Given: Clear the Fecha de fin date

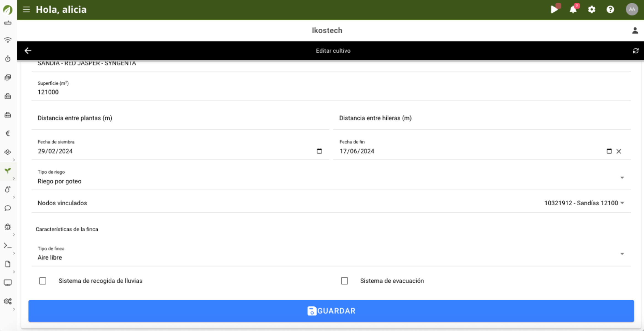Looking at the screenshot, I should 619,151.
